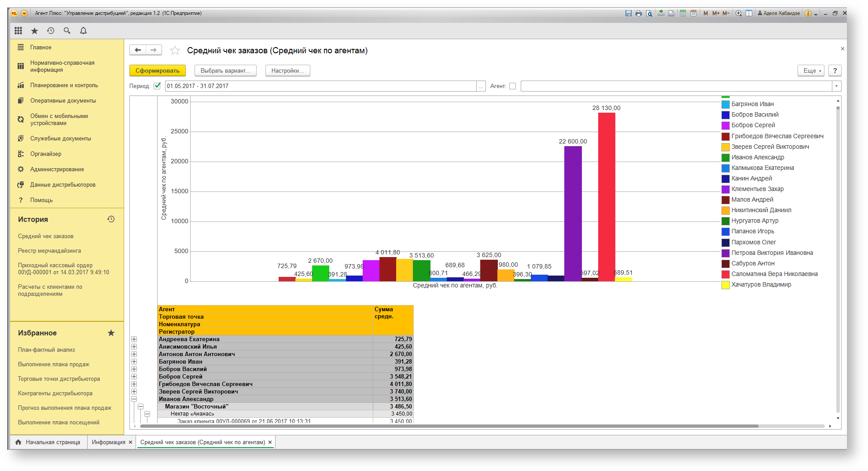Click the report horizontal scrollbar
868x471 pixels.
(x=449, y=426)
